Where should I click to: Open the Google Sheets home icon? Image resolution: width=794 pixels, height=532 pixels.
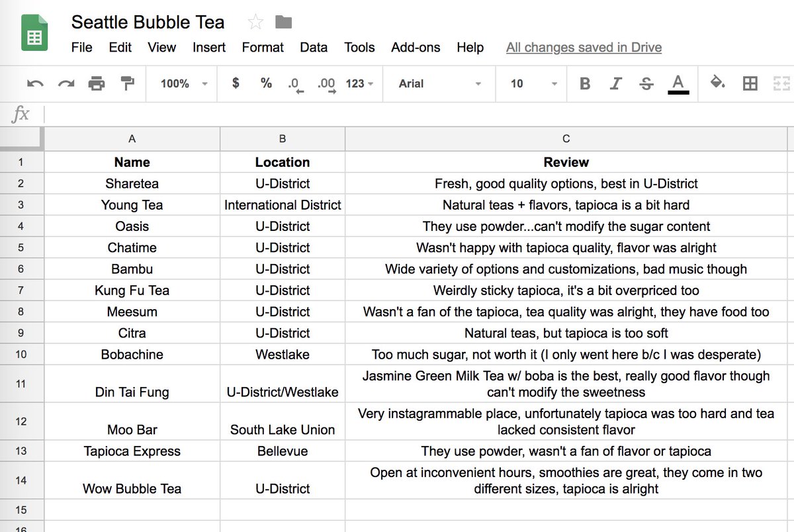[34, 33]
